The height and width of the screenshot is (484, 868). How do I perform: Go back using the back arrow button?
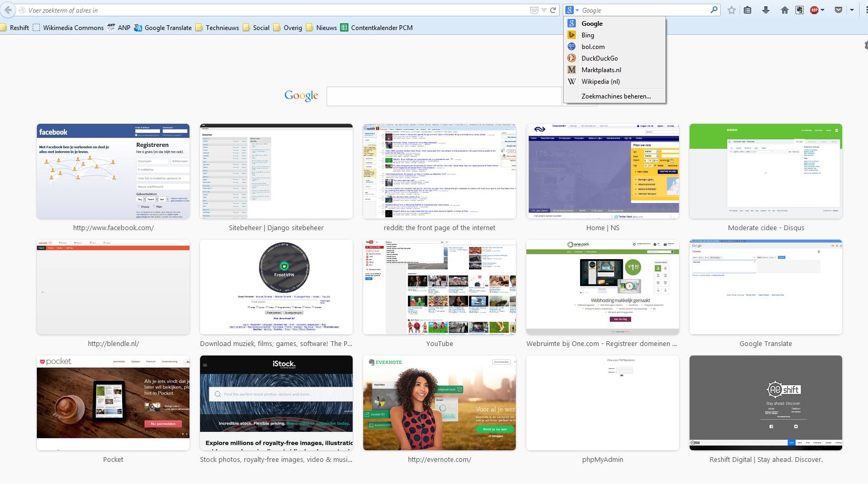pyautogui.click(x=8, y=10)
